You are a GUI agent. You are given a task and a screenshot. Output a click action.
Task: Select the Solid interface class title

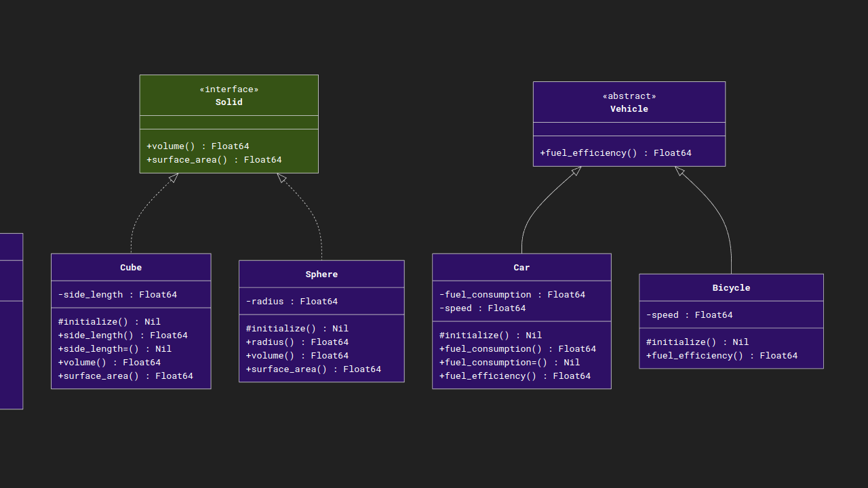pos(229,102)
